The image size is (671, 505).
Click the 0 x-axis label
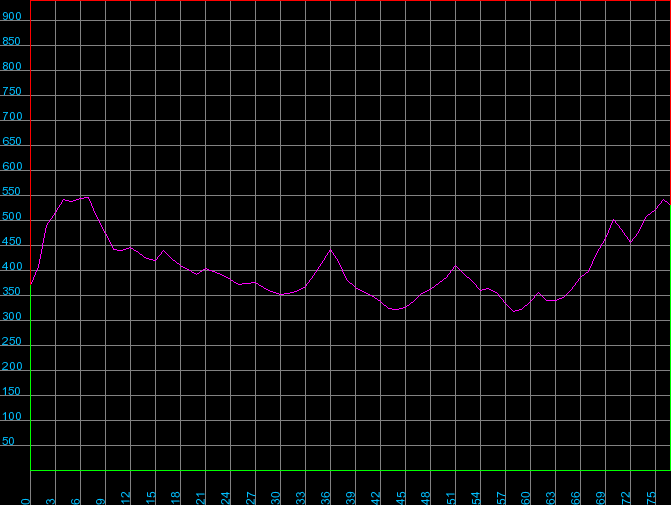point(26,501)
